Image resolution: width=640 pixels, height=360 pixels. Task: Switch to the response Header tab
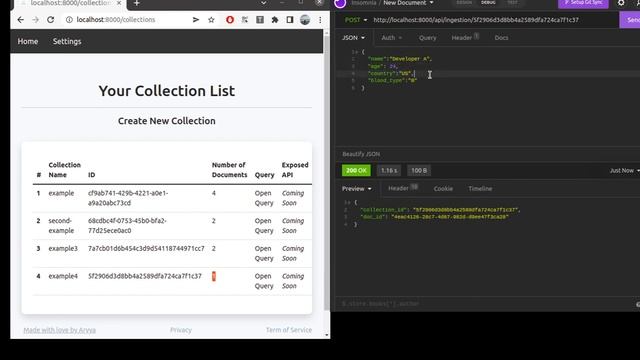point(403,188)
